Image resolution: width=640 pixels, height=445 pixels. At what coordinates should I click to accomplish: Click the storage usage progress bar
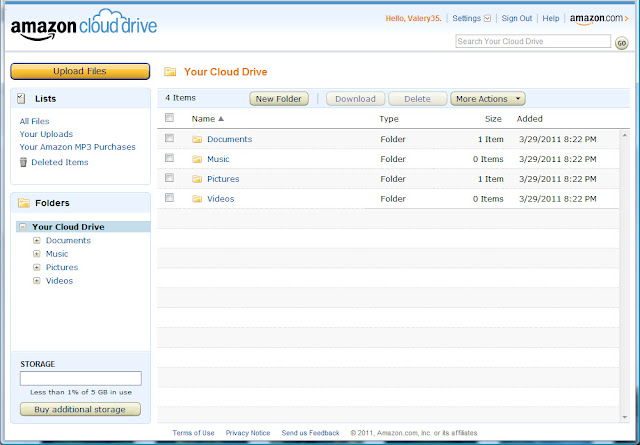coord(81,378)
